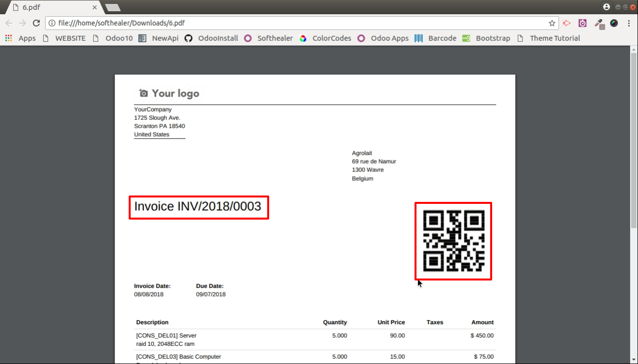Screen dimensions: 638x364
Task: Click the dark circular extension icon
Action: (x=614, y=23)
